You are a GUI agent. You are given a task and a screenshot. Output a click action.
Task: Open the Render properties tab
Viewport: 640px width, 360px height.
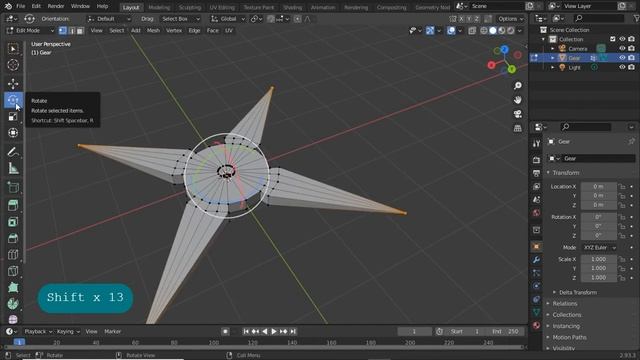(536, 160)
